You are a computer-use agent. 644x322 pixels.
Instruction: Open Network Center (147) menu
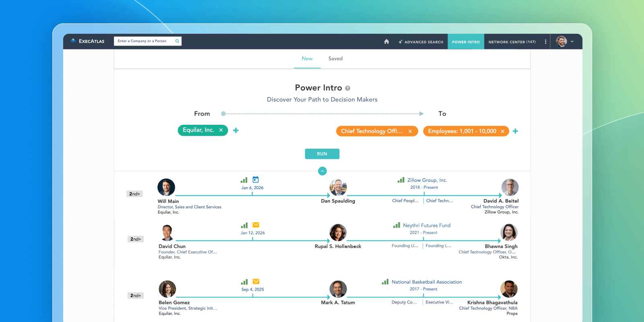(512, 42)
